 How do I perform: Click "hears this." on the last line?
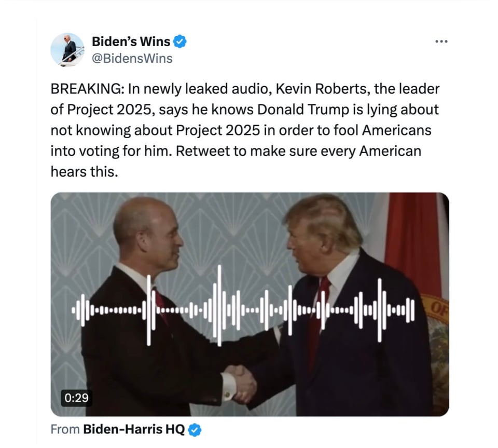point(84,172)
